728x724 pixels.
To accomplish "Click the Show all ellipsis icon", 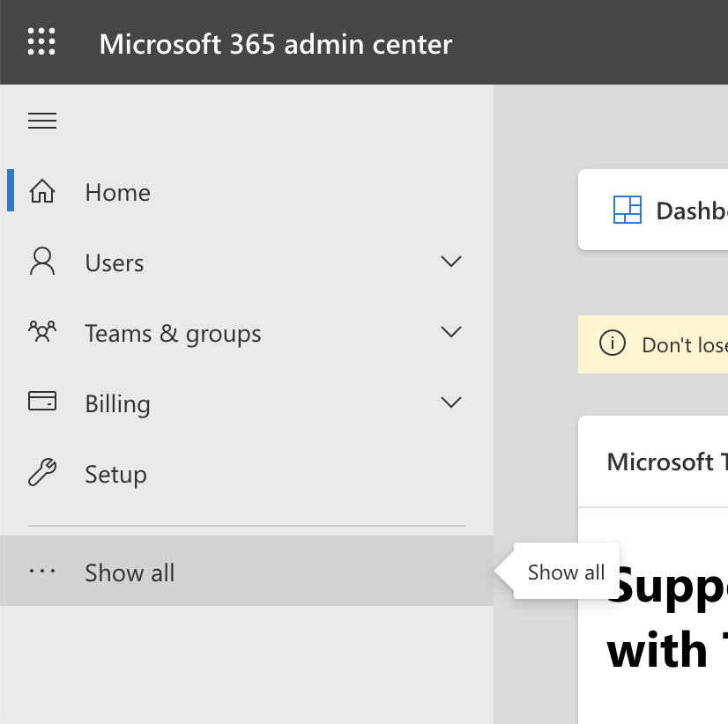I will (x=42, y=571).
